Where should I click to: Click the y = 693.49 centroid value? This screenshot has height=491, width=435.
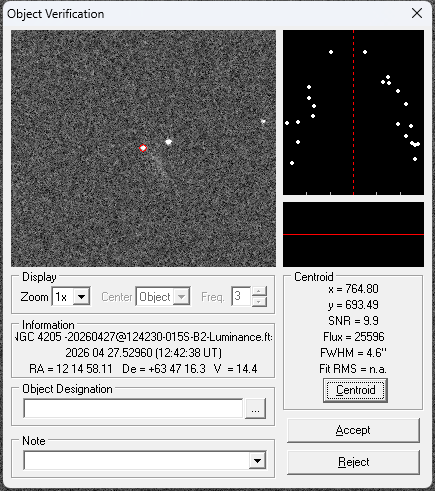(x=353, y=305)
